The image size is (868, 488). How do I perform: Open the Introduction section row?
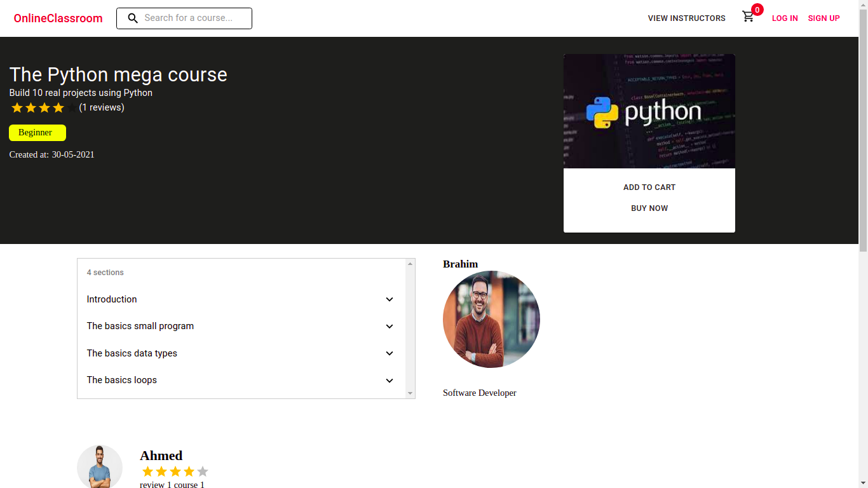coord(241,299)
